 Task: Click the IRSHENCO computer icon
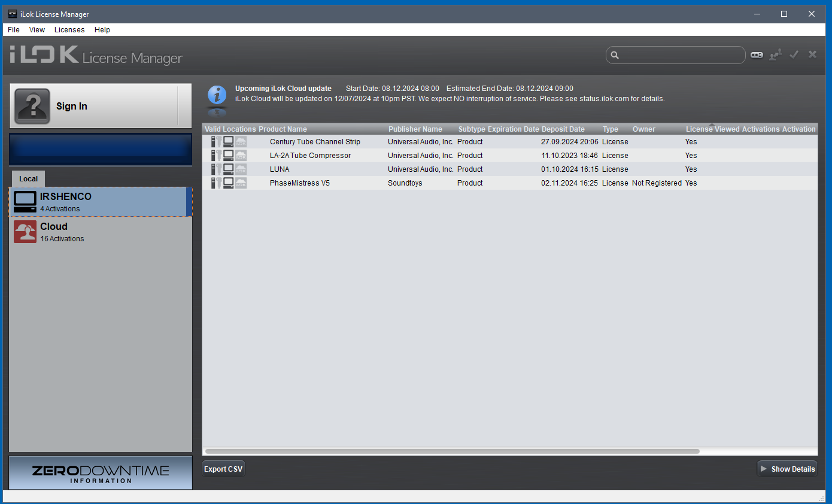(x=25, y=202)
